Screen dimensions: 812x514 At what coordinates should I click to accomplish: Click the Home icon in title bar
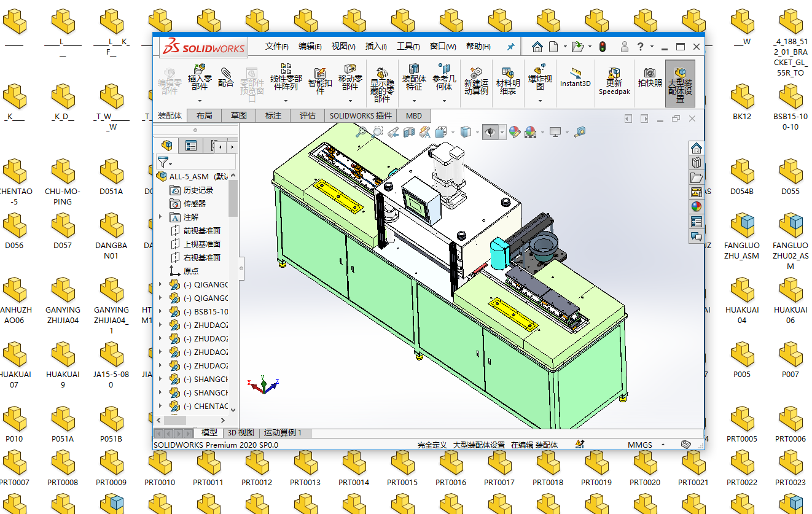537,47
